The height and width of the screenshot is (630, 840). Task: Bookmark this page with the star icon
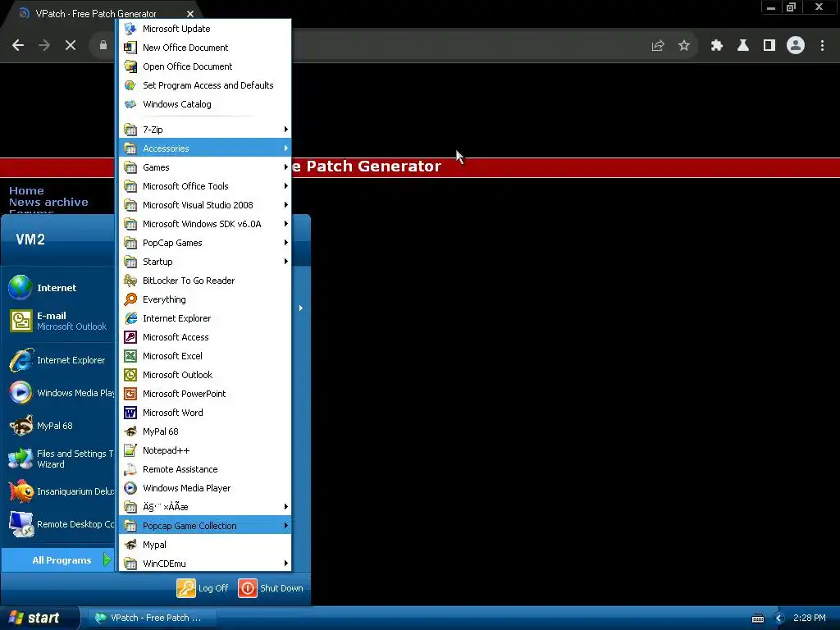(683, 46)
